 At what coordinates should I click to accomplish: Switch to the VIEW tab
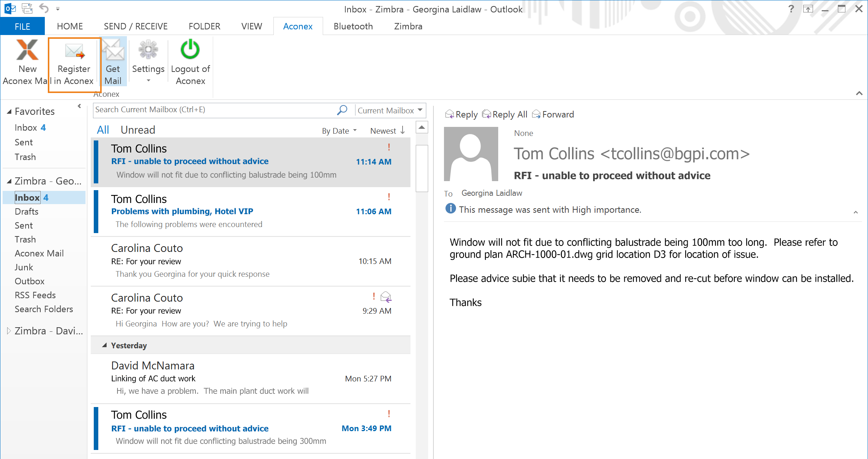click(252, 26)
